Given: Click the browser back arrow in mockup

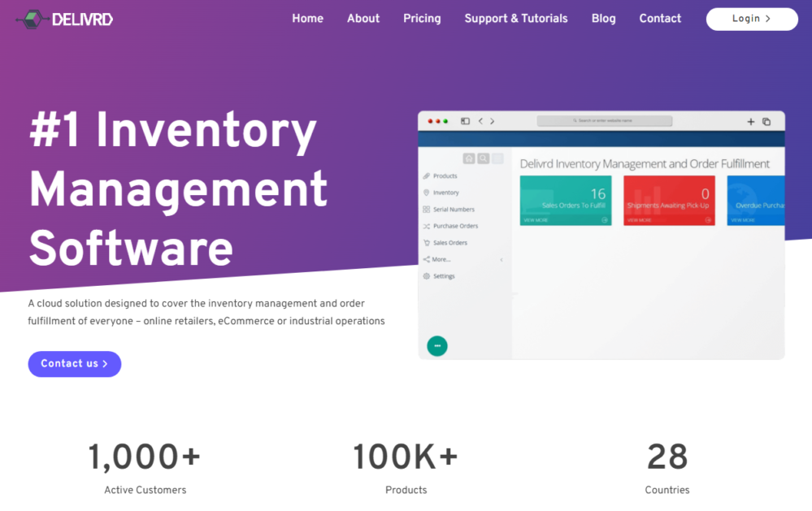Looking at the screenshot, I should (x=480, y=121).
